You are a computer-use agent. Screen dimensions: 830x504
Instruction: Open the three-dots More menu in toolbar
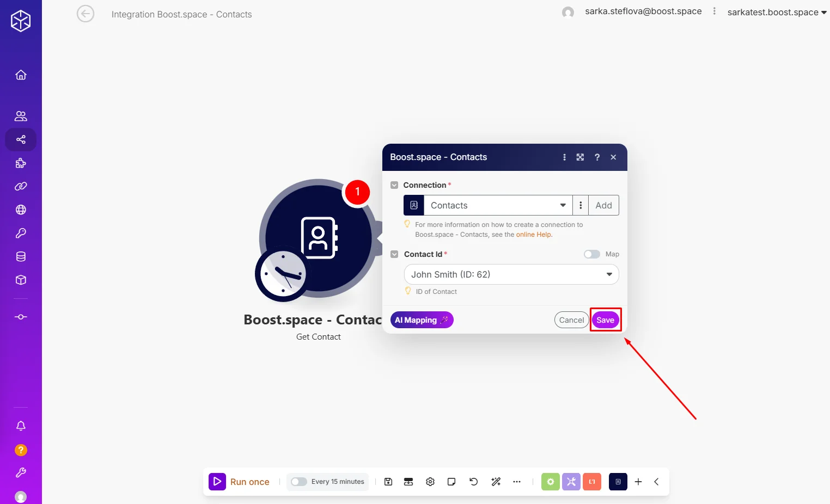coord(517,482)
